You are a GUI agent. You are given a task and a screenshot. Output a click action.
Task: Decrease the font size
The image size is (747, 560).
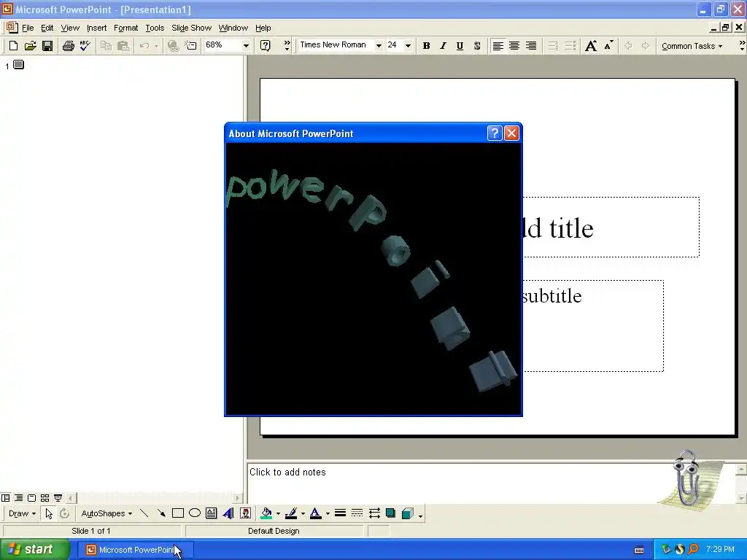click(608, 46)
